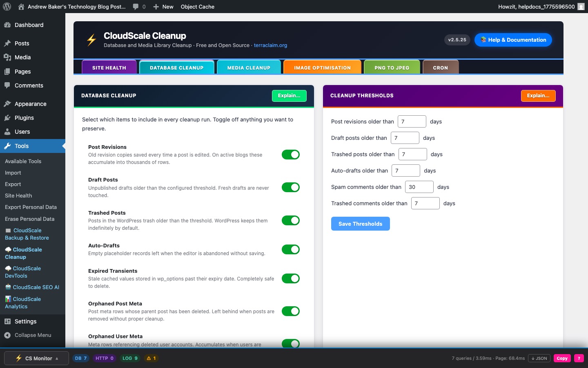Click the Dashboard icon in sidebar
Viewport: 588px width, 368px height.
tap(7, 25)
